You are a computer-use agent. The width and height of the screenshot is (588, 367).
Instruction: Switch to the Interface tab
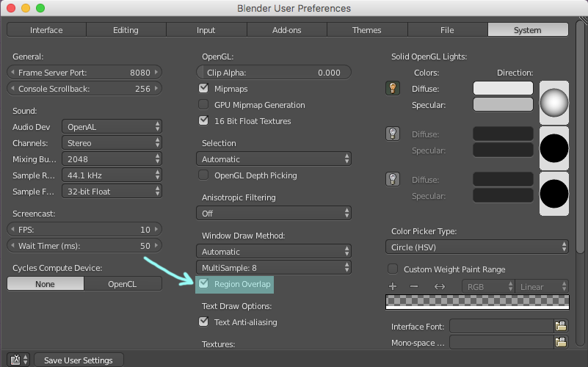[x=46, y=30]
